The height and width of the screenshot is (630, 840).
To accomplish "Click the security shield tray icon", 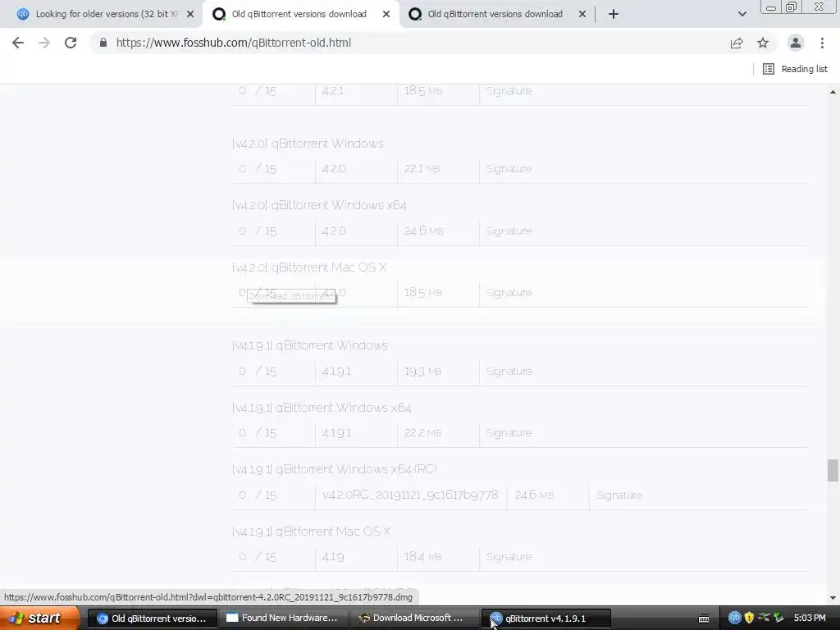I will click(749, 618).
